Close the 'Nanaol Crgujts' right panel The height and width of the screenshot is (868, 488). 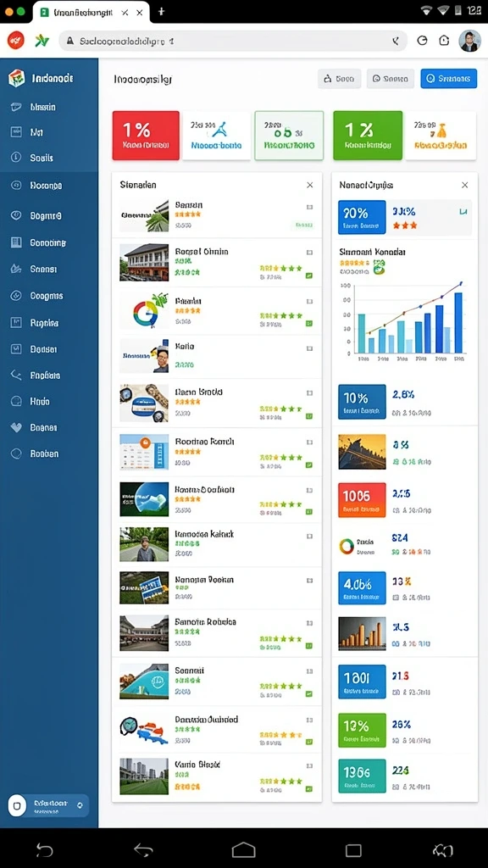[x=465, y=185]
